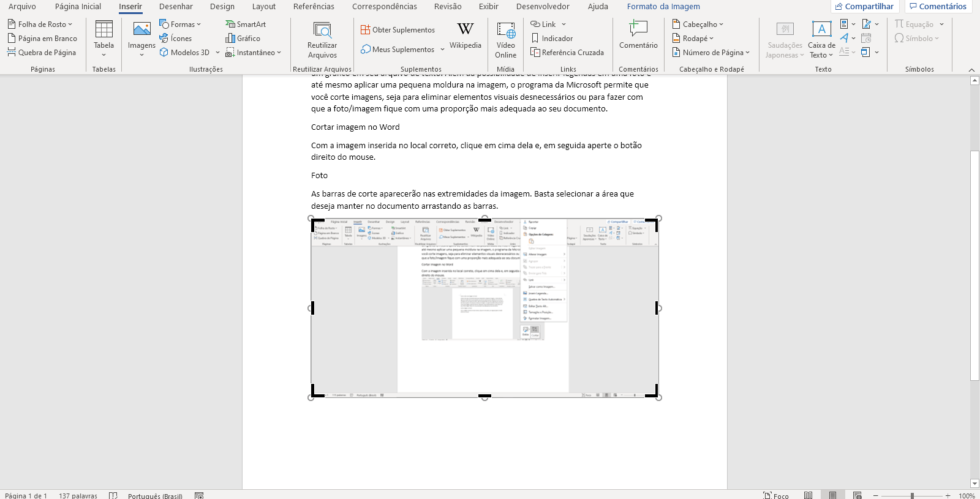This screenshot has width=980, height=499.
Task: Insert a cover page with Folha de Rosto
Action: (x=40, y=24)
